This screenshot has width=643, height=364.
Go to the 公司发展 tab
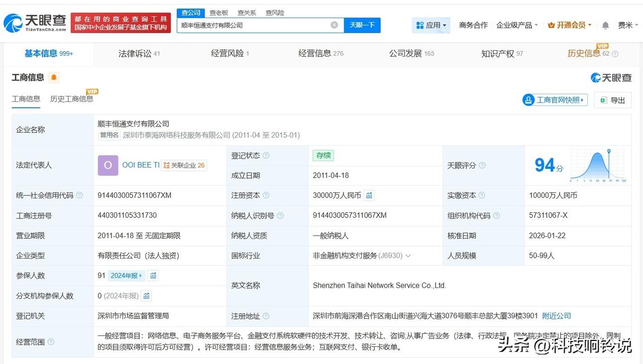click(411, 53)
